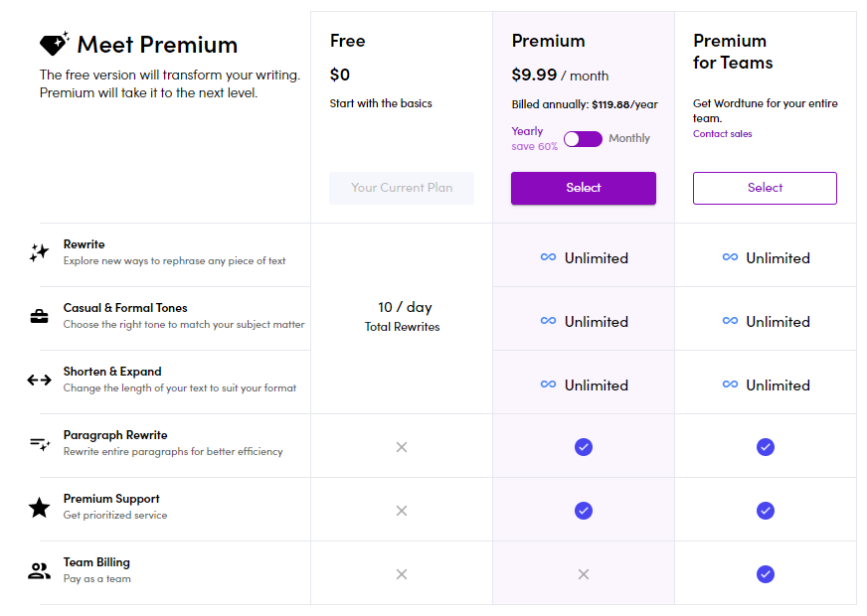This screenshot has width=867, height=616.
Task: Click Teams checkmark for Team Billing
Action: 765,574
